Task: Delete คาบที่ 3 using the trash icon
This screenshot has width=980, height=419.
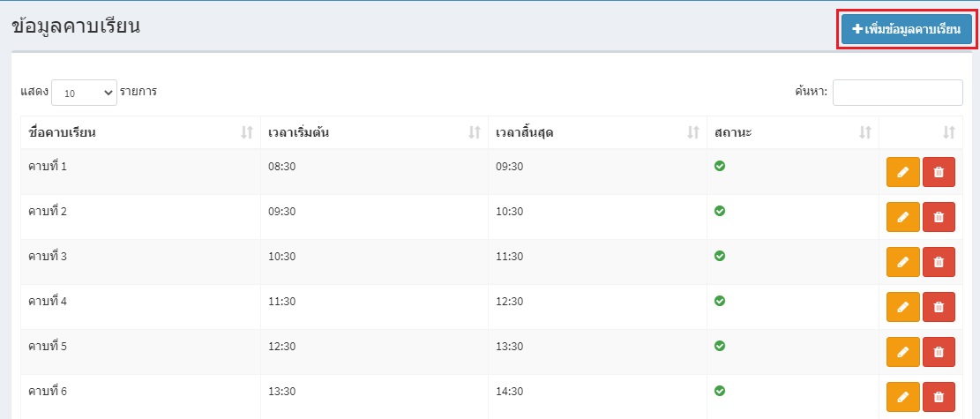Action: 939,262
